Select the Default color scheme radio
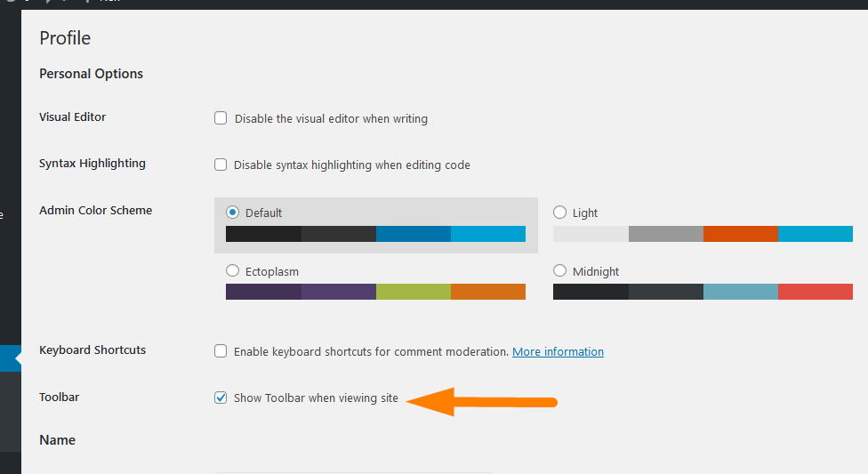 click(x=232, y=212)
